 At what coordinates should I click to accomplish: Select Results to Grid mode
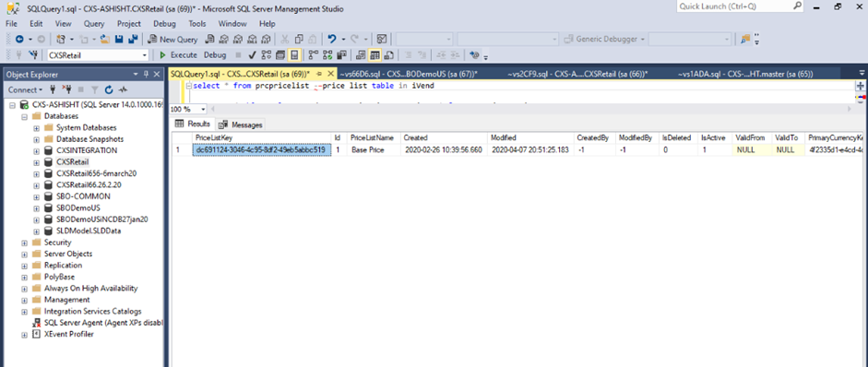375,54
